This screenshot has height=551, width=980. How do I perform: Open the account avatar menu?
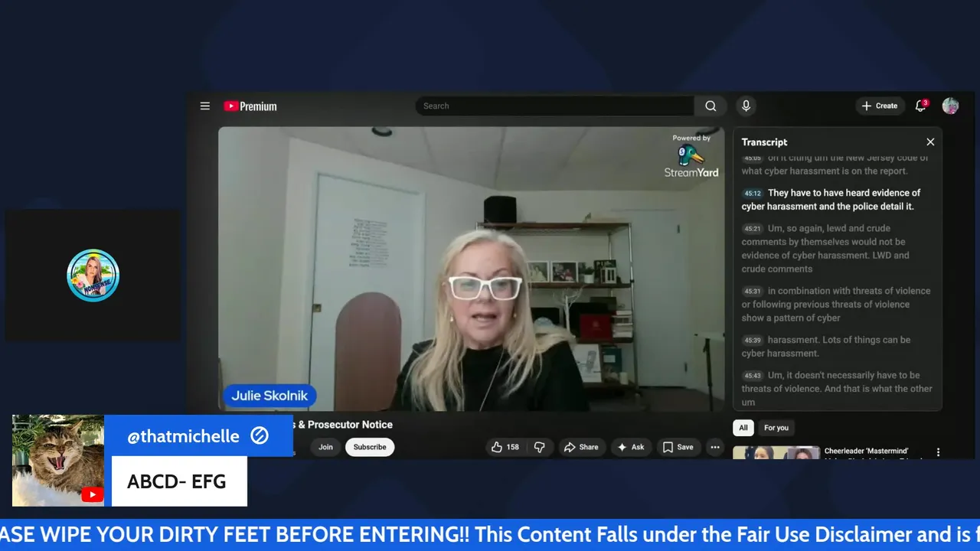pyautogui.click(x=950, y=106)
